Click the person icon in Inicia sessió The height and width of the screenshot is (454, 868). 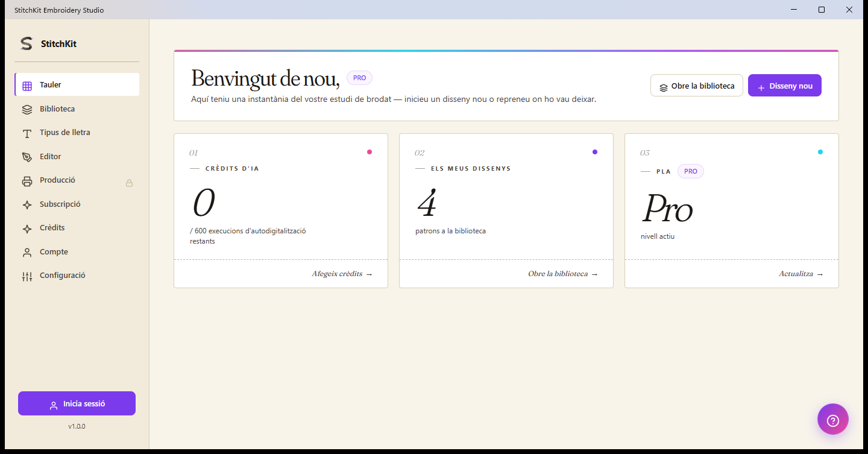pyautogui.click(x=54, y=405)
